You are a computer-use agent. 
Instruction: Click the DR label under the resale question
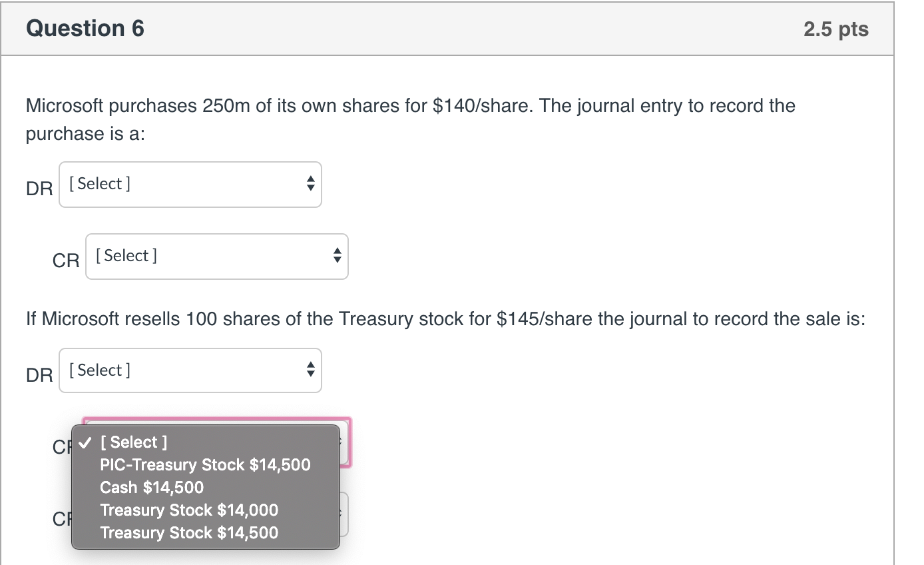(x=39, y=375)
